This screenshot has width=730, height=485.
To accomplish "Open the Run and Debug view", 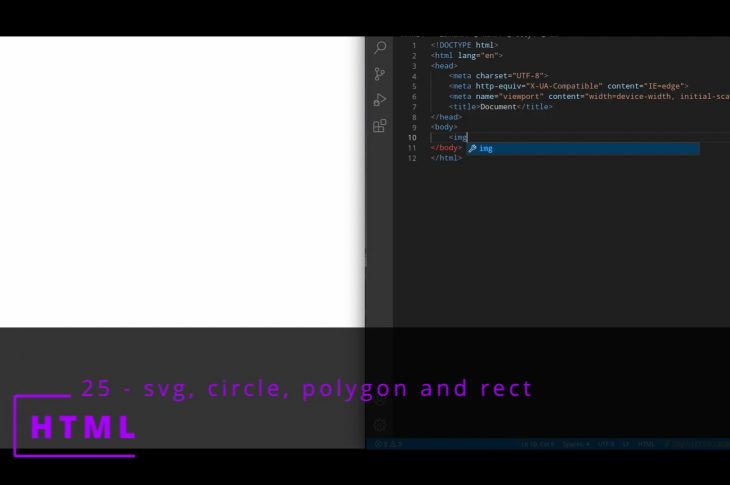I will (x=380, y=100).
